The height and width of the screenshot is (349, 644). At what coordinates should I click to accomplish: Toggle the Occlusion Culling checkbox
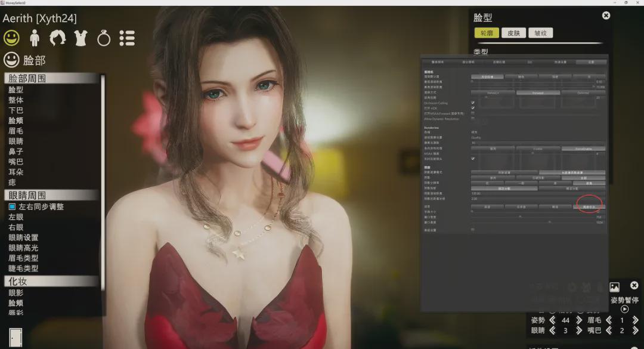pyautogui.click(x=473, y=103)
